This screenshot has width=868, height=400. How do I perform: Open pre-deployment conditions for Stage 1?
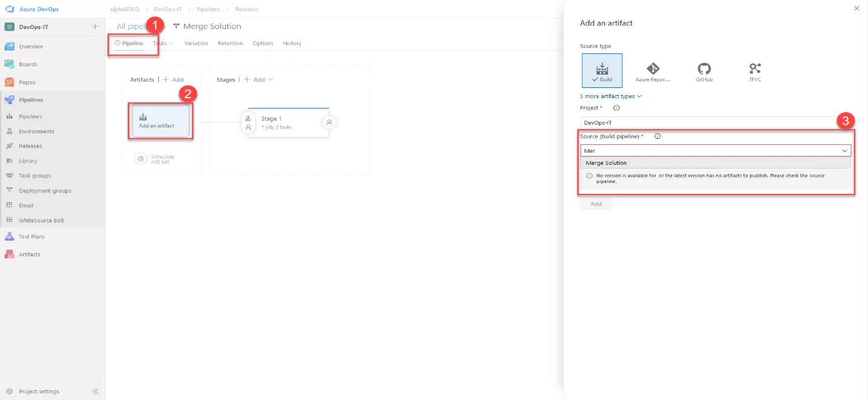point(249,123)
